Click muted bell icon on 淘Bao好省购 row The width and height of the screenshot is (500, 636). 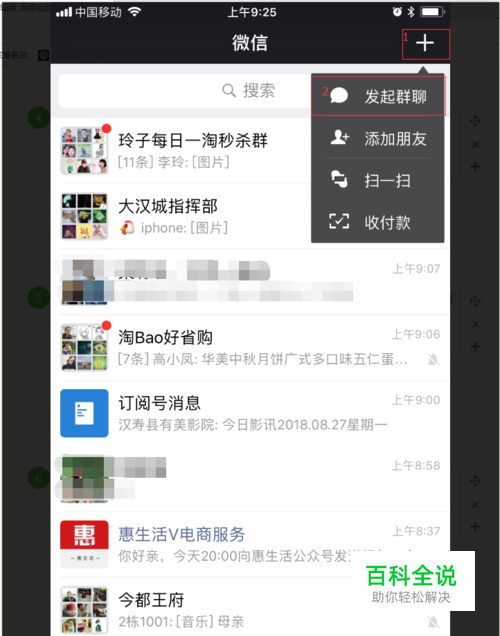pyautogui.click(x=433, y=359)
